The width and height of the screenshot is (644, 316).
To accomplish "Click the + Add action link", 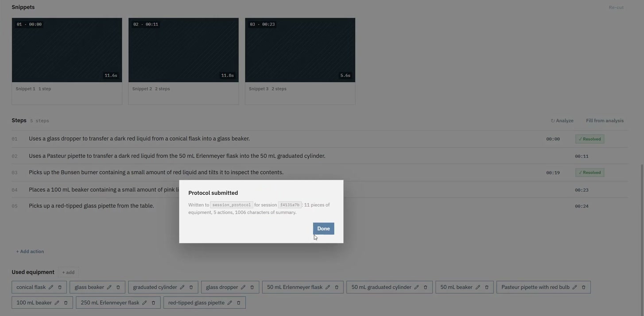I will click(30, 251).
